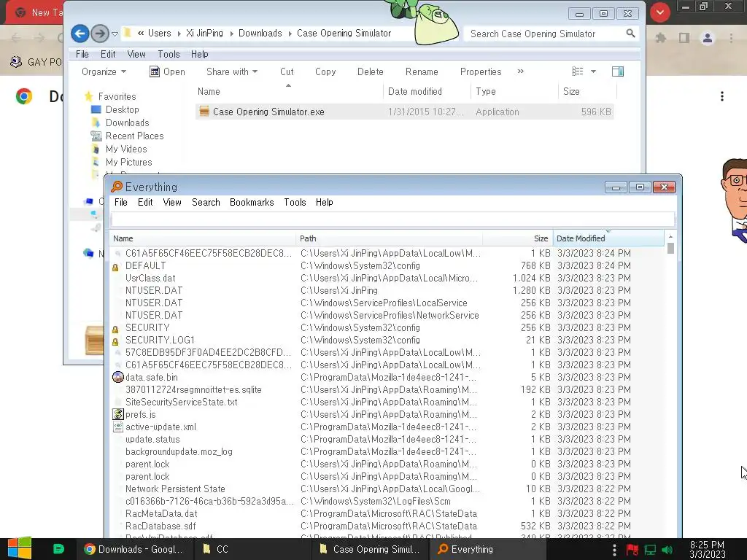Click Downloads in the address breadcrumb

point(260,34)
